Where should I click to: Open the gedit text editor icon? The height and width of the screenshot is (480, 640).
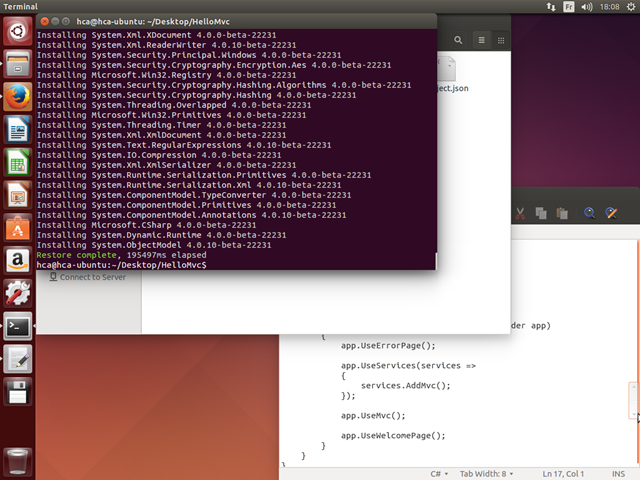[18, 359]
